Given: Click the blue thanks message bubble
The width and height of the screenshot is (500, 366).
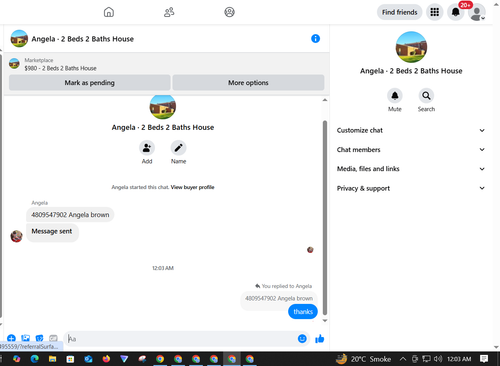Looking at the screenshot, I should tap(303, 312).
